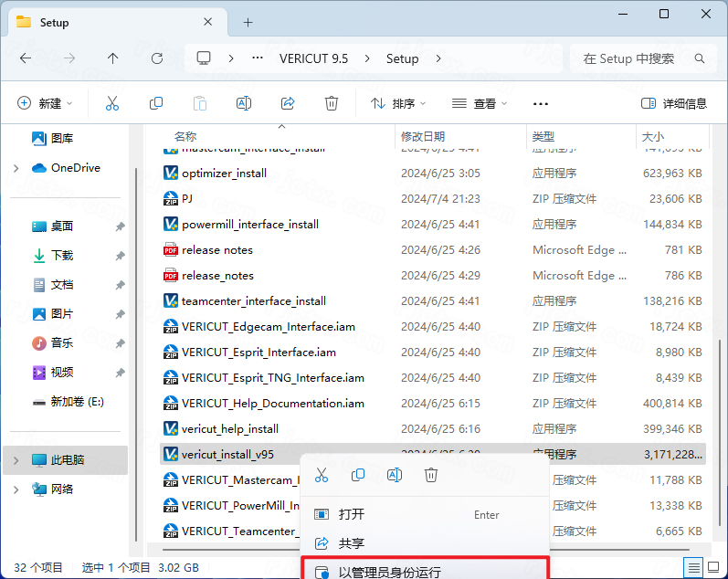Screen dimensions: 728x579
Task: Click the Cut icon in the toolbar
Action: (111, 103)
